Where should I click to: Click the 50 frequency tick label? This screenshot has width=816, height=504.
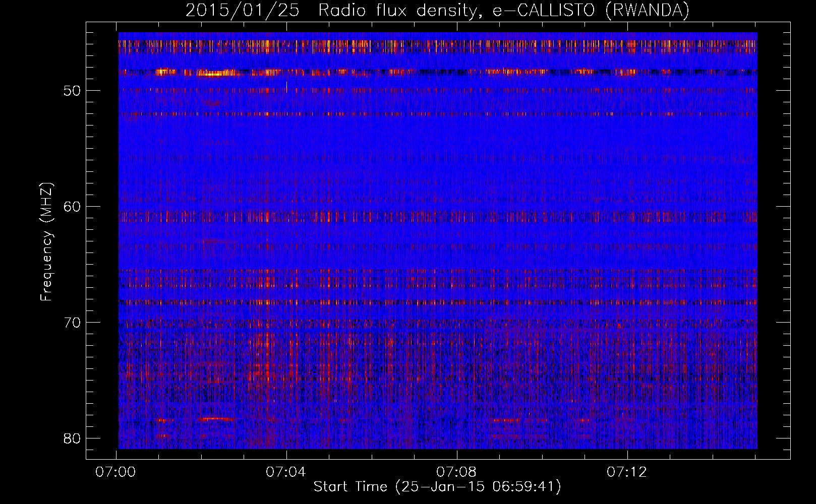point(73,91)
